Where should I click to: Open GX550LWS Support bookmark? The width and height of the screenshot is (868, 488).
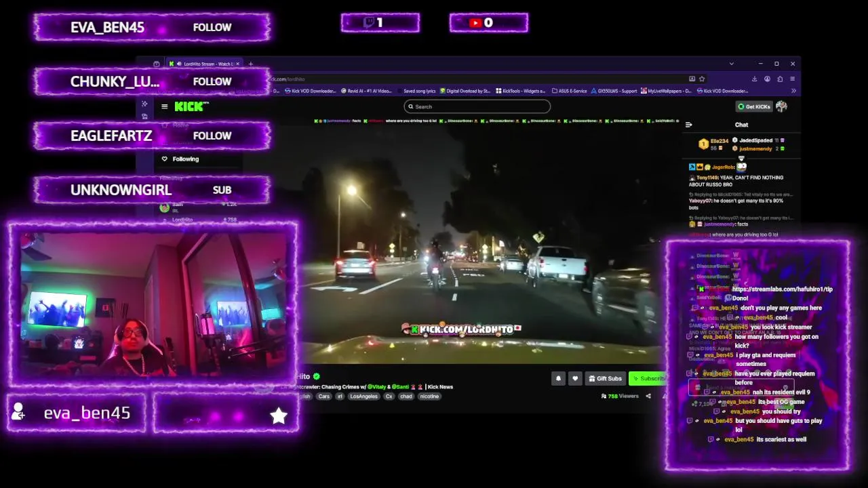click(x=614, y=91)
